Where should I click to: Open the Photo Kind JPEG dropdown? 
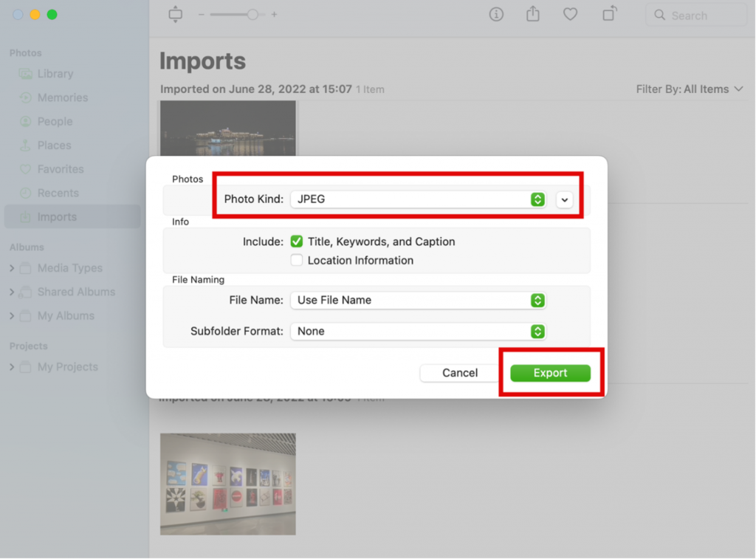click(x=418, y=199)
